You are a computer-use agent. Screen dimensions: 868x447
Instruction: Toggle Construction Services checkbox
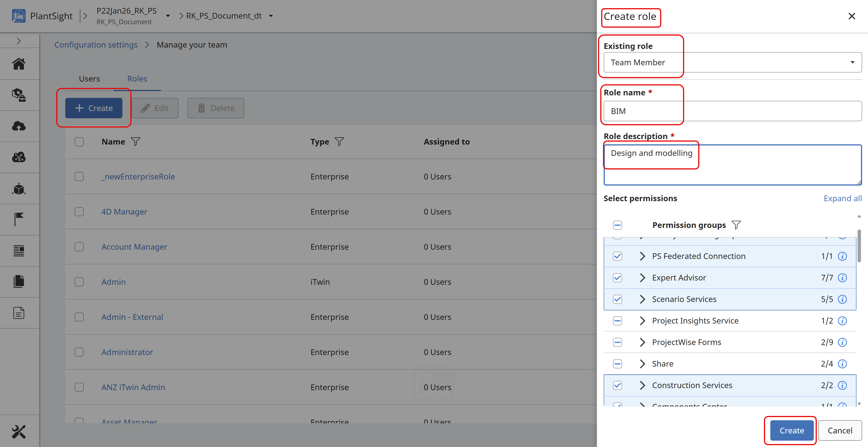pos(617,385)
